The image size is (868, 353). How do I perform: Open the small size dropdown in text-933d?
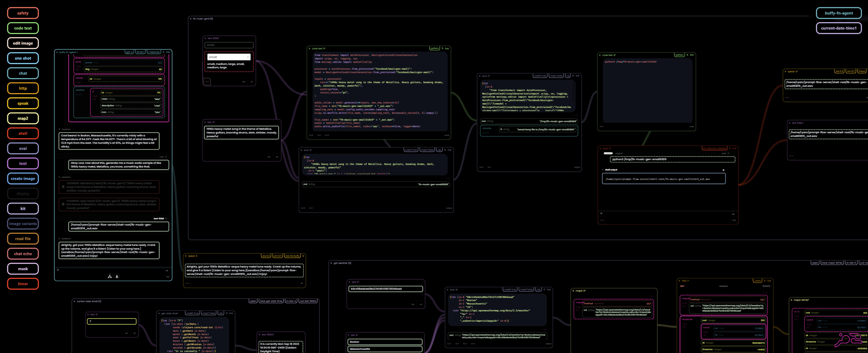coord(229,57)
